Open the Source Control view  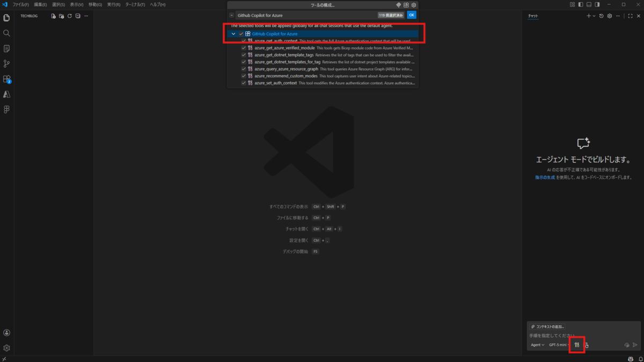click(x=6, y=63)
